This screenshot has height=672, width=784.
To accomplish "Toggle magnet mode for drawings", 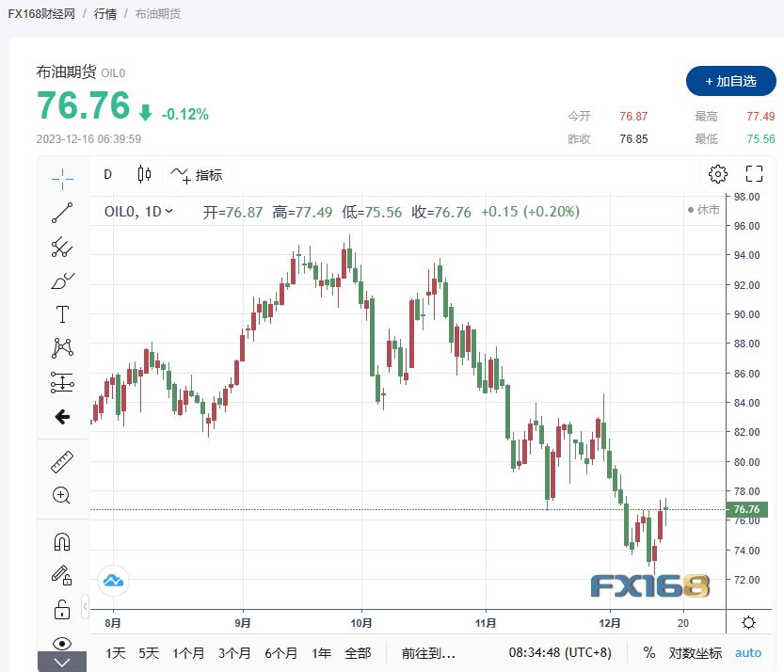I will [62, 541].
